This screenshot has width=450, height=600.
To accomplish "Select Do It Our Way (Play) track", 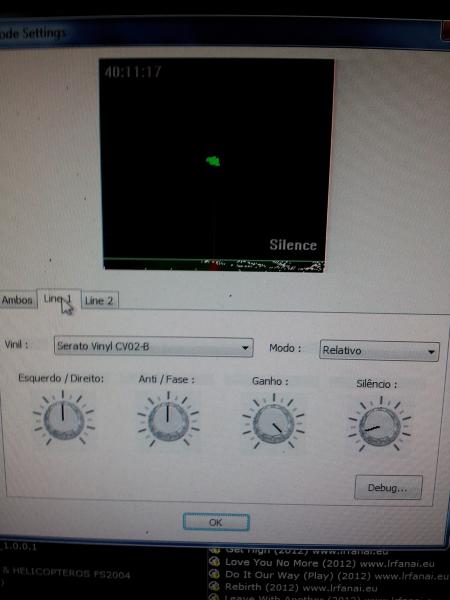I will (337, 575).
